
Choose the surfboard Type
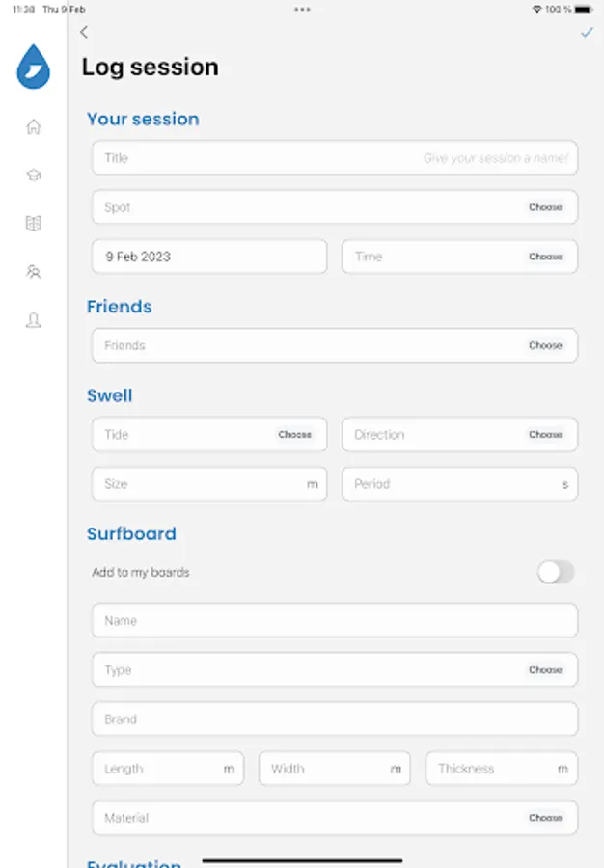545,670
